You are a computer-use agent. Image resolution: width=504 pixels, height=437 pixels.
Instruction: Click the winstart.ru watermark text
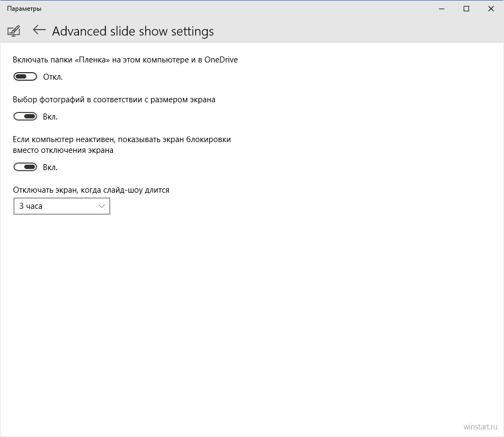480,427
